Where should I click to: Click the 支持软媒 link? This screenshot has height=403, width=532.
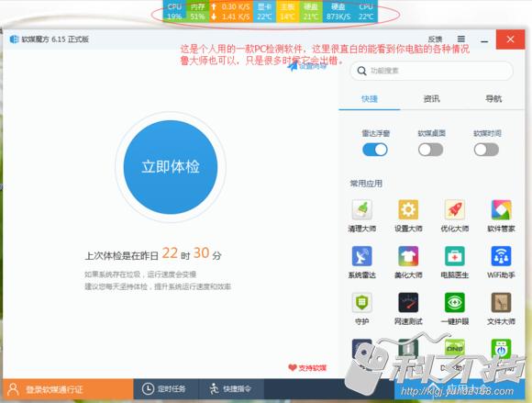[307, 368]
